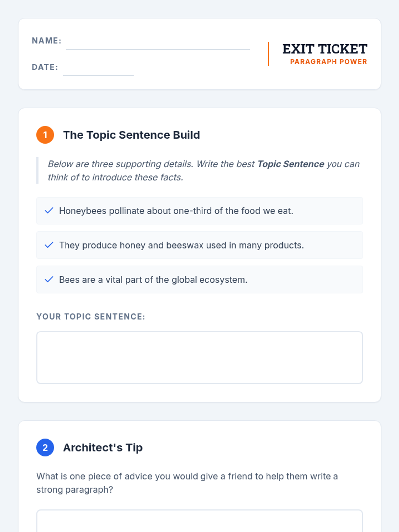
Task: Select the honey and beeswax detail row
Action: tap(199, 245)
